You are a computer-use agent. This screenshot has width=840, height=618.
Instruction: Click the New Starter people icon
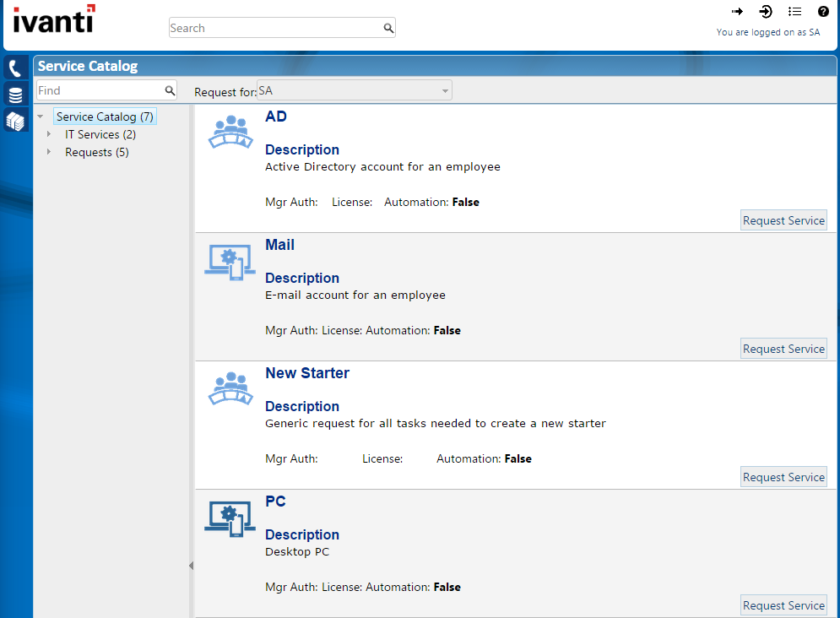point(230,388)
